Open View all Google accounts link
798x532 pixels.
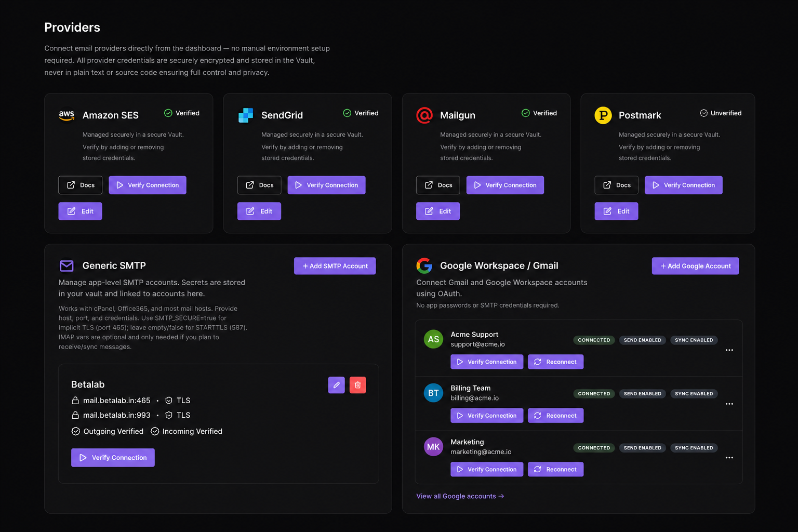coord(460,496)
